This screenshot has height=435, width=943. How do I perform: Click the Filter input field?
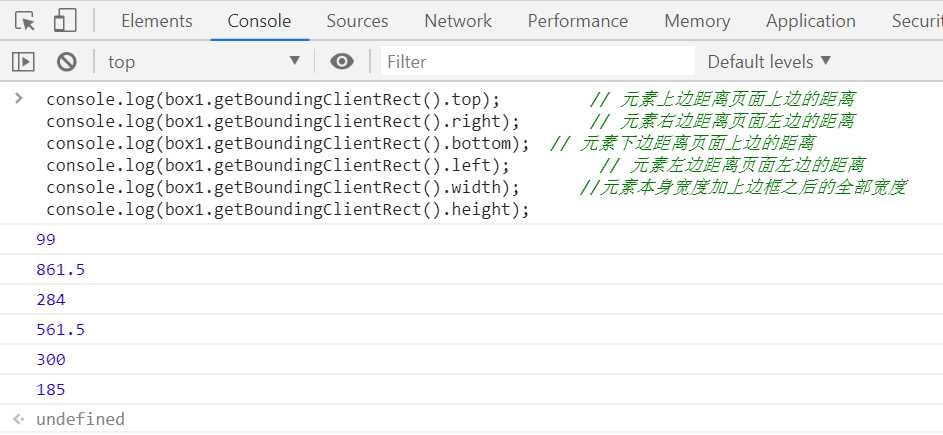(x=538, y=62)
